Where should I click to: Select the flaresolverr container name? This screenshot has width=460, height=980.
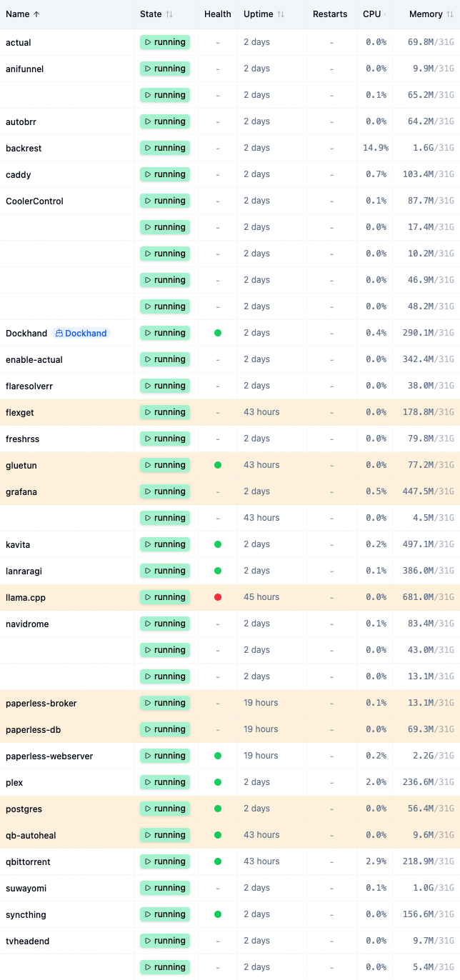pos(29,386)
